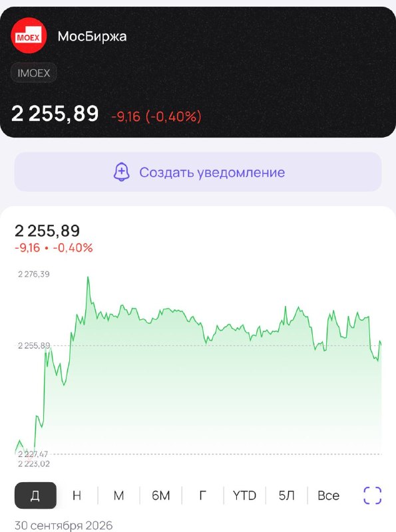Select the 6М period tab

pyautogui.click(x=160, y=495)
